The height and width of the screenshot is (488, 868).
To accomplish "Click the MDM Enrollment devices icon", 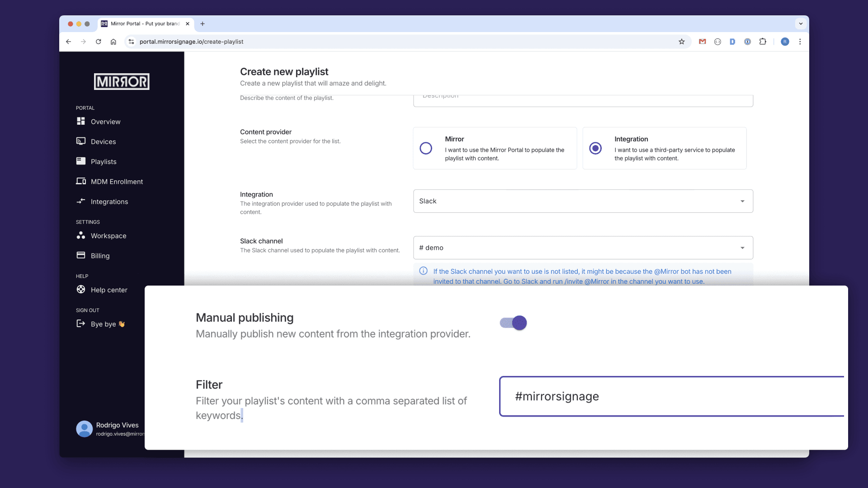I will coord(81,181).
